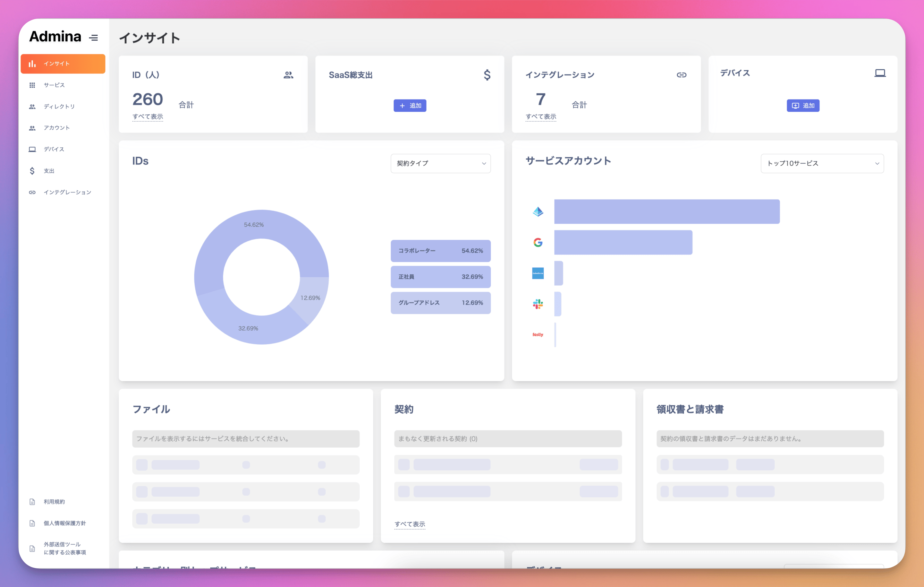This screenshot has width=924, height=587.
Task: Click 追加 in the SaaS総支出 card
Action: [410, 106]
